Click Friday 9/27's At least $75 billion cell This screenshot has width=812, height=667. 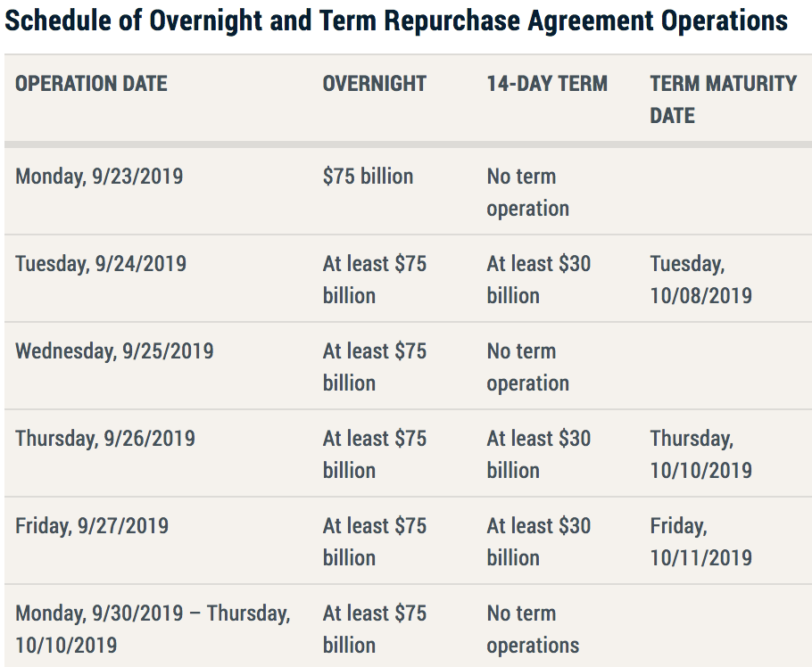pyautogui.click(x=375, y=541)
